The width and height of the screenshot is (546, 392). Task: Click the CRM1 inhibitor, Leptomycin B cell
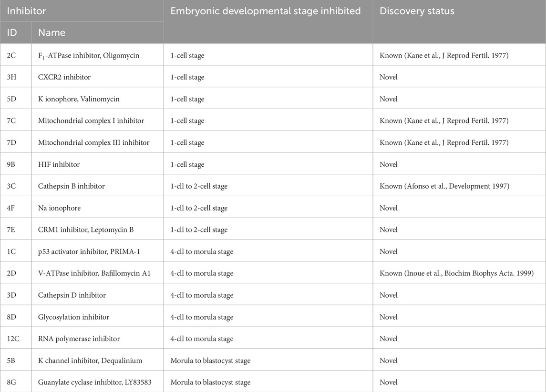click(x=86, y=230)
